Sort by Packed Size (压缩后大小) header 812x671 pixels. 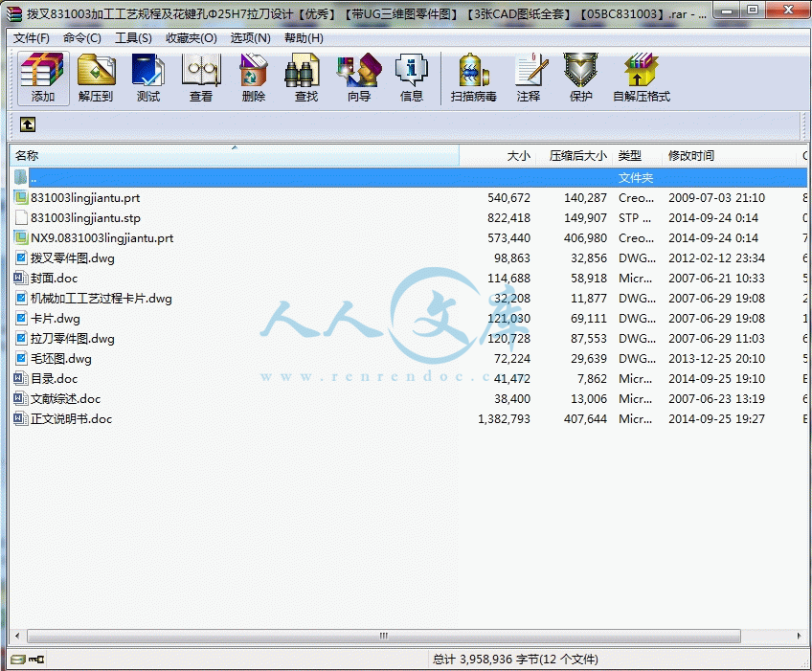(x=575, y=155)
